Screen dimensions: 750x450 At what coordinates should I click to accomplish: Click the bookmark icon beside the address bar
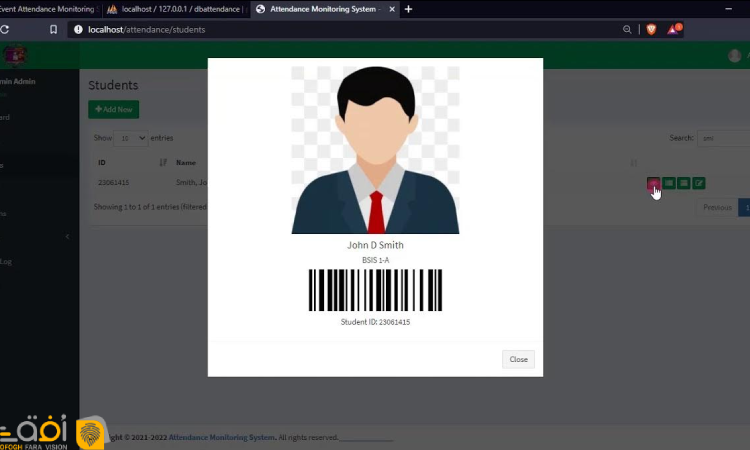tap(53, 30)
